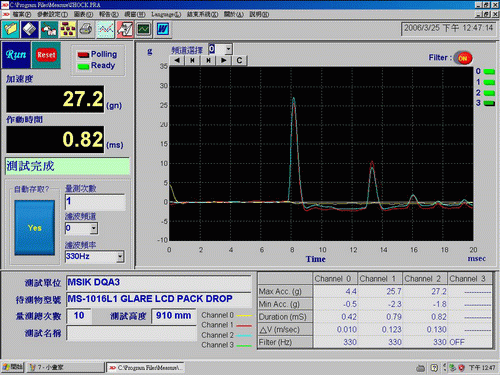Open the 報告(R) report menu
The image size is (500, 375).
point(109,14)
